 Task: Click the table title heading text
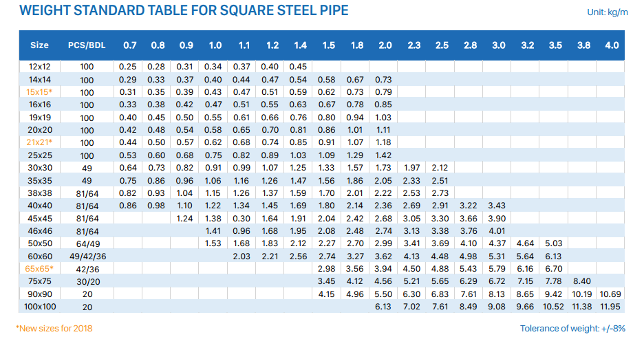184,10
